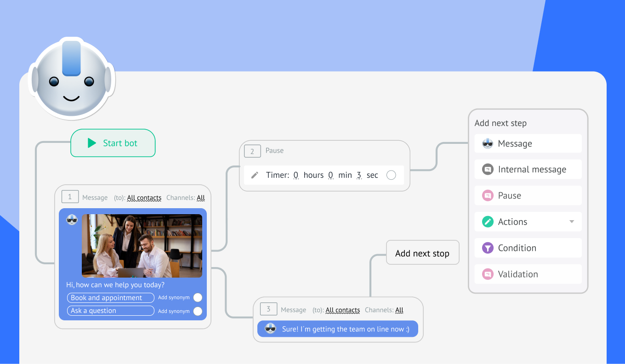Toggle the circle connector for Ask a question
625x364 pixels.
pos(198,311)
